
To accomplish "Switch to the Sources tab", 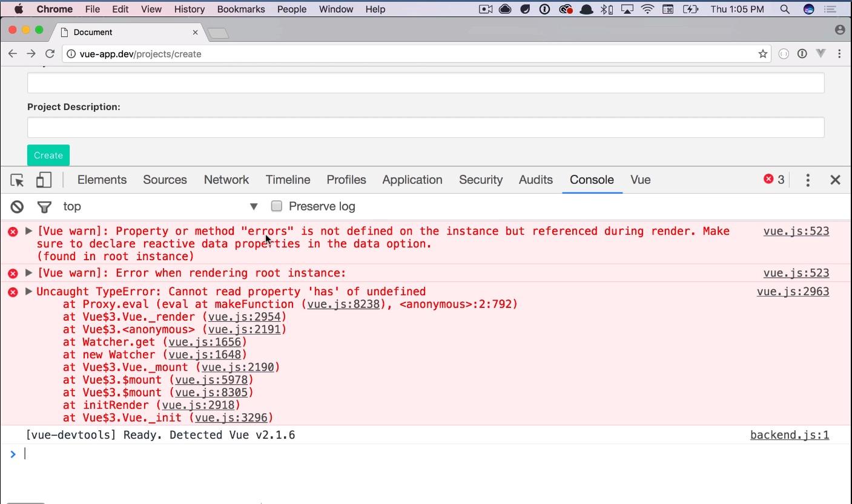I will (165, 180).
